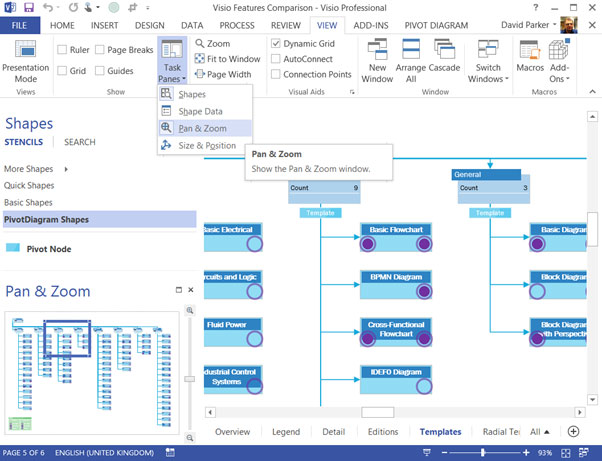Switch to the PIVOT DIAGRAM tab
This screenshot has width=602, height=461.
coord(436,25)
